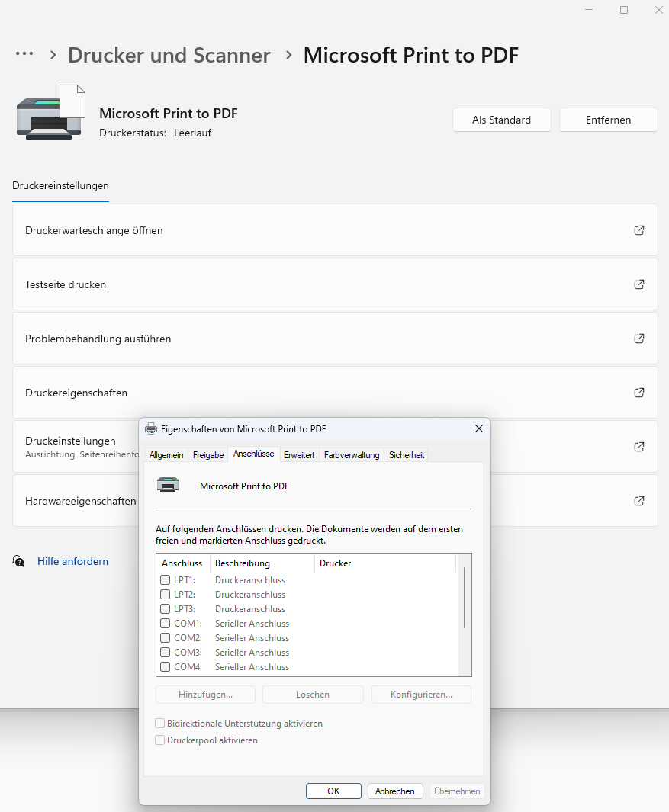Click the Übernehmen button
The image size is (669, 812).
point(457,791)
